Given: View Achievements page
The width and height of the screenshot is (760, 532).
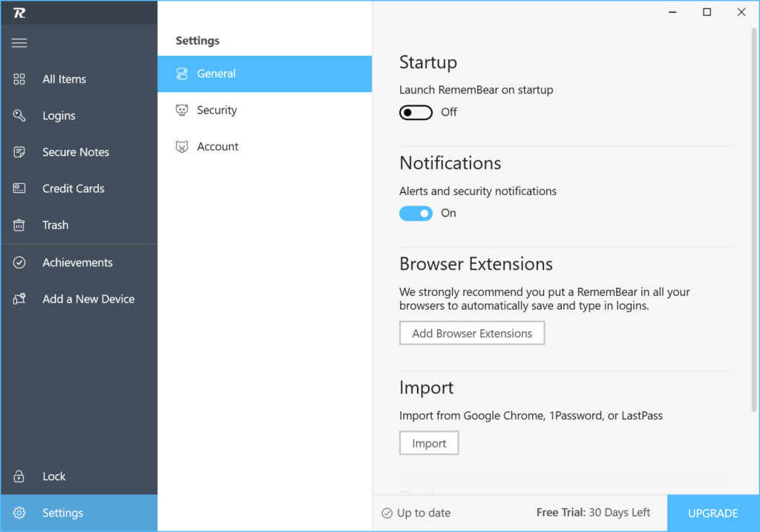Looking at the screenshot, I should coord(79,263).
